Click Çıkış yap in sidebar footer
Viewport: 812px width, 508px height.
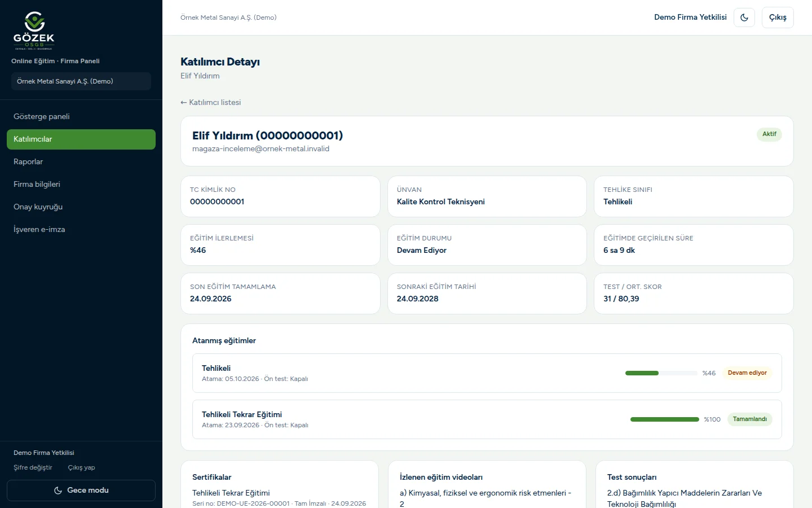(82, 467)
